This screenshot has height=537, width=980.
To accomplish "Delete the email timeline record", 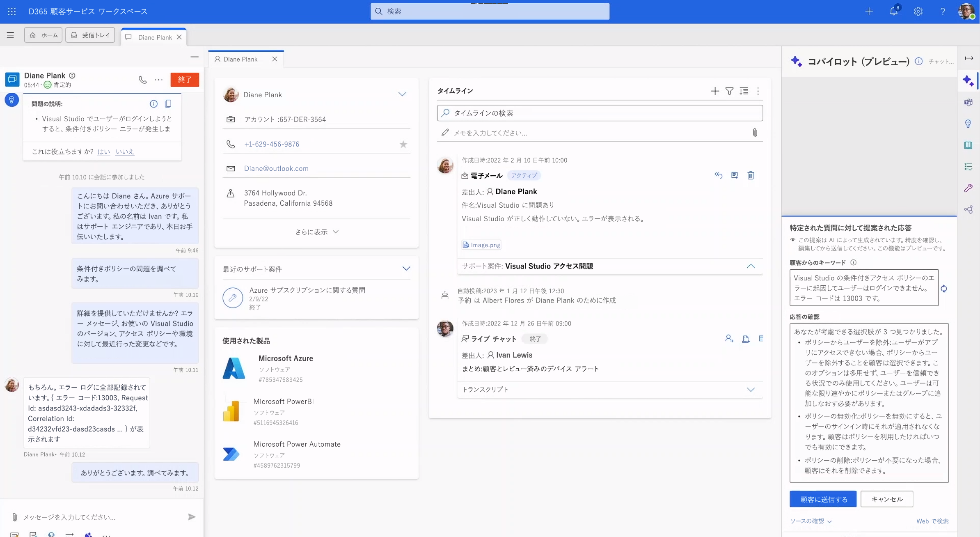I will coord(751,175).
